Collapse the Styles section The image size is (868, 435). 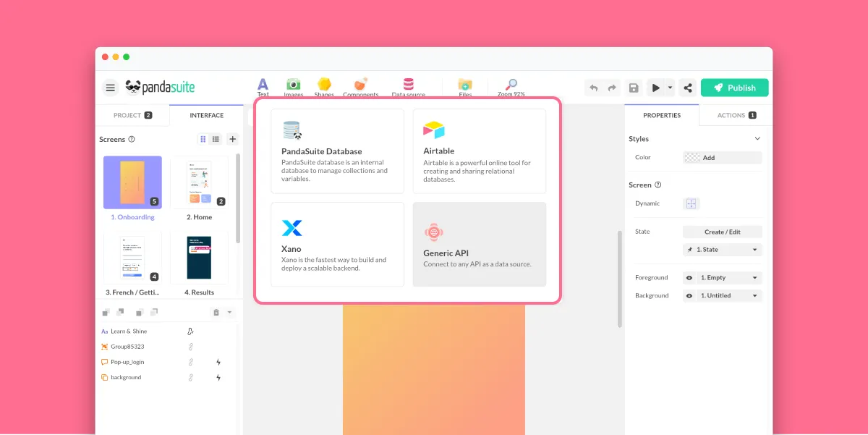pyautogui.click(x=757, y=138)
